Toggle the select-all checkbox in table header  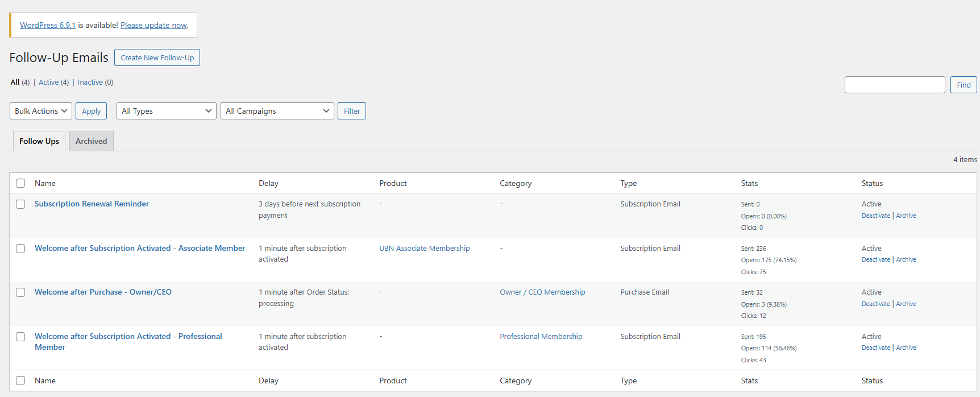tap(20, 183)
